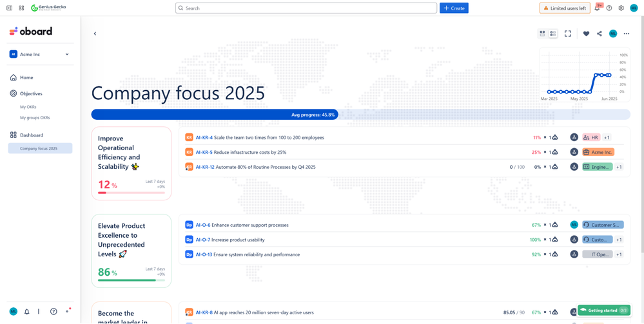The width and height of the screenshot is (644, 324).
Task: Click the 12% progress bar in Operational Efficiency card
Action: pyautogui.click(x=132, y=192)
